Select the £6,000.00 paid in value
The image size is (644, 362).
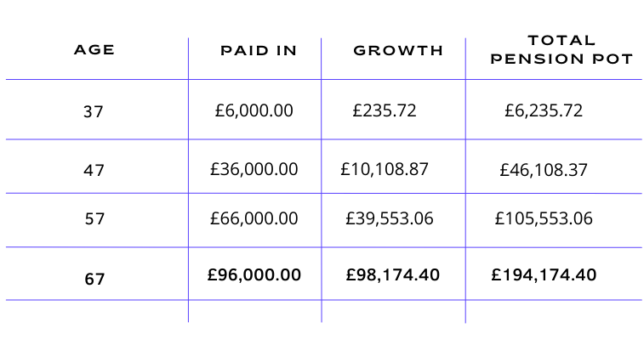[254, 110]
